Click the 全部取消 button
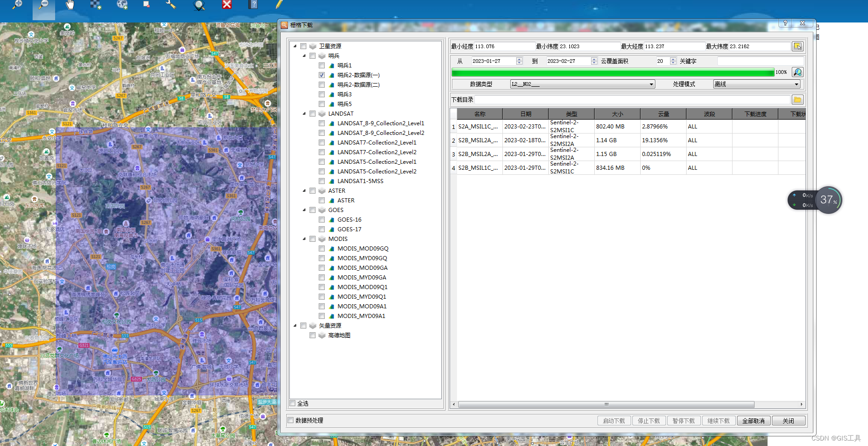Viewport: 868px width, 446px height. coord(753,421)
